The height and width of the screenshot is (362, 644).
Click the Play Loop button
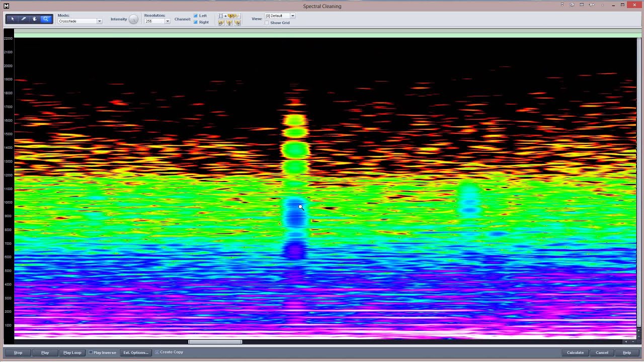pos(72,352)
